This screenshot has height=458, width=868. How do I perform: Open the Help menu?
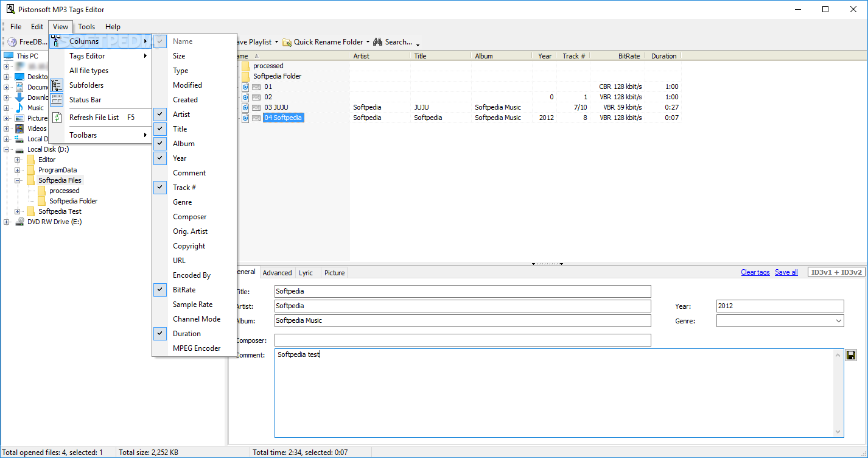pos(113,27)
